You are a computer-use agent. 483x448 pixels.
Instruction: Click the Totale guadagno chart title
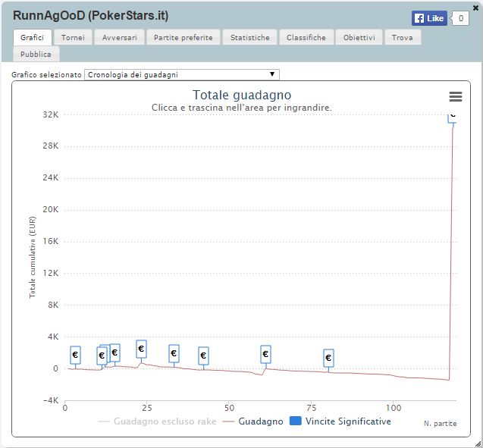click(242, 95)
